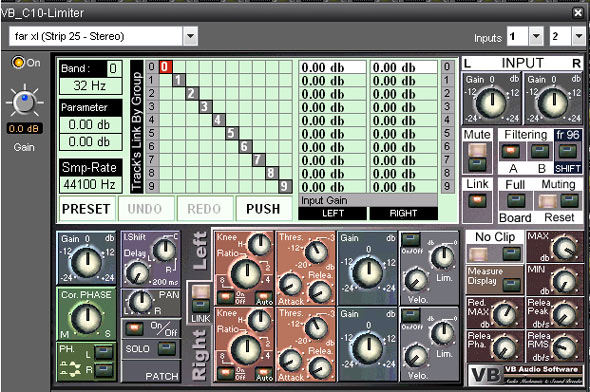Click the Right channel Attack knob
The height and width of the screenshot is (392, 590).
point(290,360)
